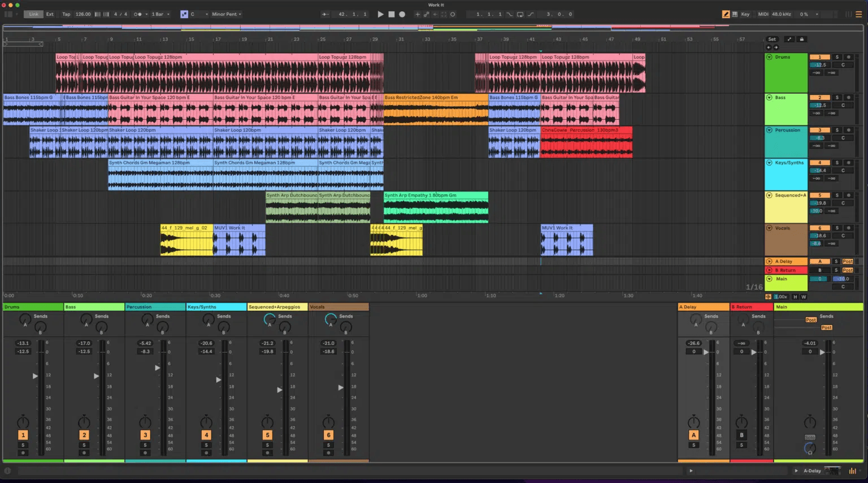Click the Capture MIDI icon
The image size is (868, 483).
[x=444, y=14]
